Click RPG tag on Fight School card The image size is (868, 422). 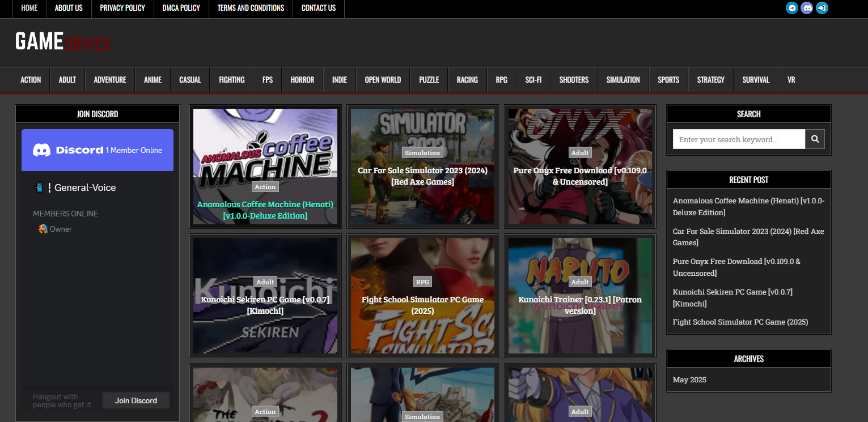click(422, 282)
